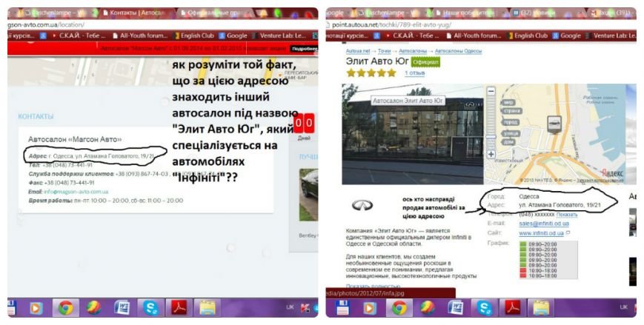Click the map zoom slider handle
The height and width of the screenshot is (325, 644).
pyautogui.click(x=491, y=137)
